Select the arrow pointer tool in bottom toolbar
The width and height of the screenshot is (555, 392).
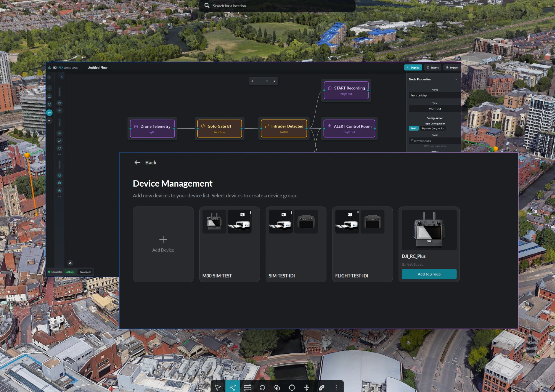[218, 387]
